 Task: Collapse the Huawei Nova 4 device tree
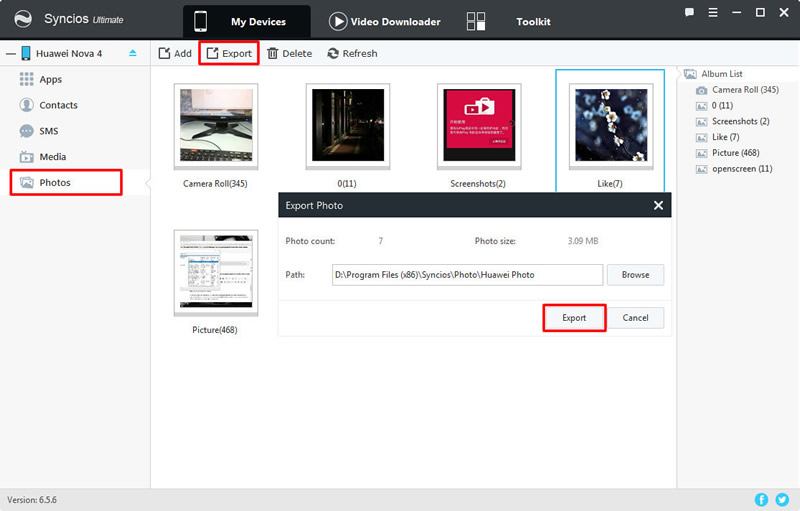point(11,53)
